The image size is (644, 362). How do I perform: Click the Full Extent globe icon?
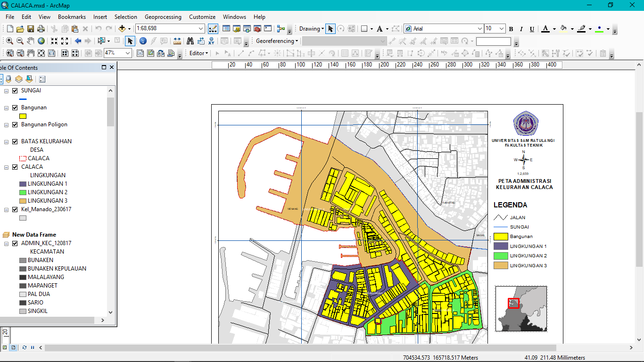click(41, 41)
